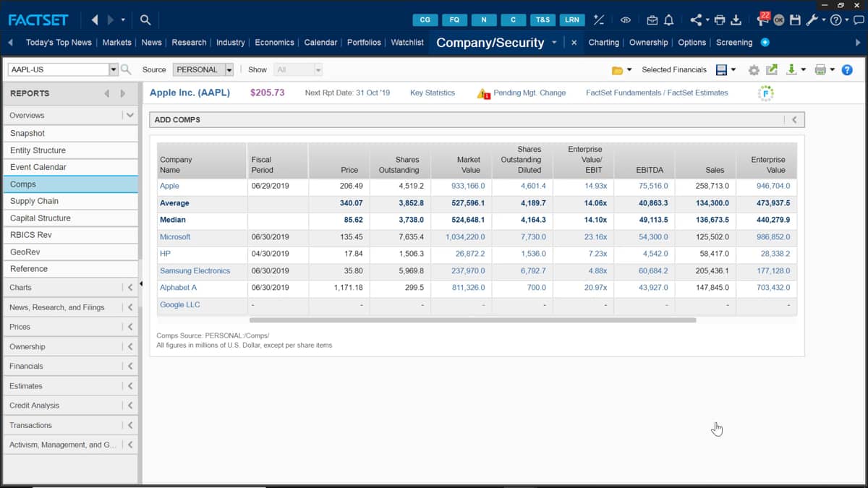
Task: Switch to the Research tab
Action: pyautogui.click(x=189, y=43)
